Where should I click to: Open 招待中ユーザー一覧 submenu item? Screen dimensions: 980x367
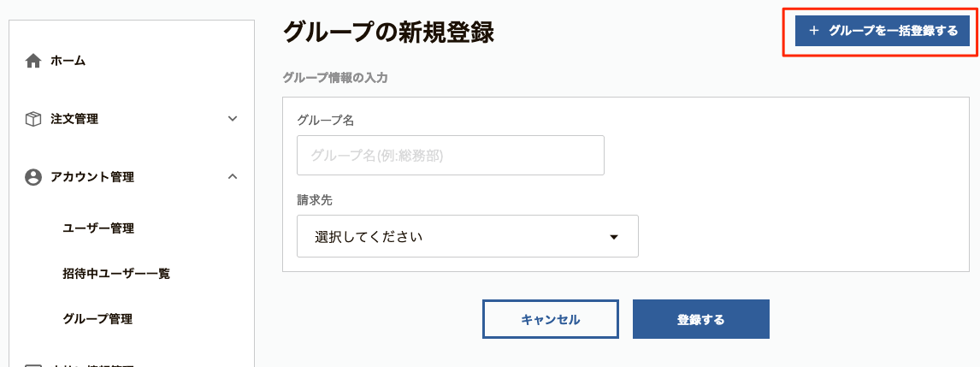pyautogui.click(x=116, y=274)
